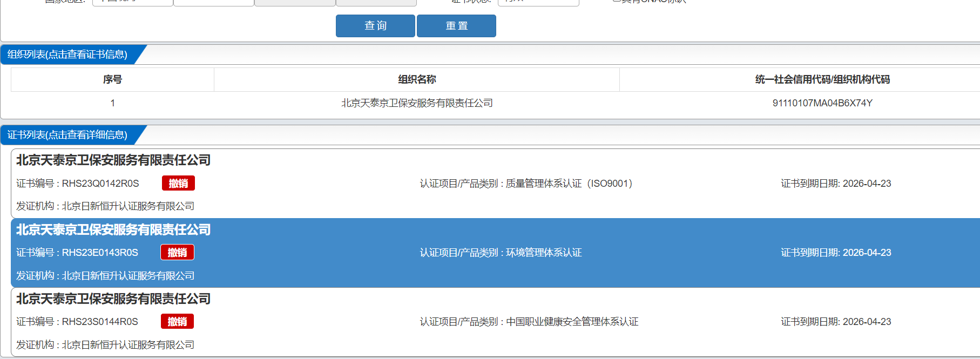
Task: Select the 组织列表 section header tab
Action: coord(67,55)
